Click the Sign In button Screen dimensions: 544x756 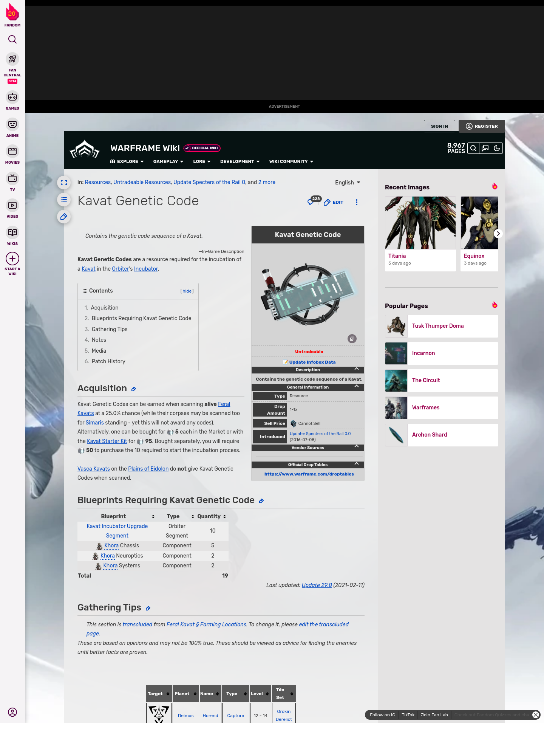click(x=439, y=126)
